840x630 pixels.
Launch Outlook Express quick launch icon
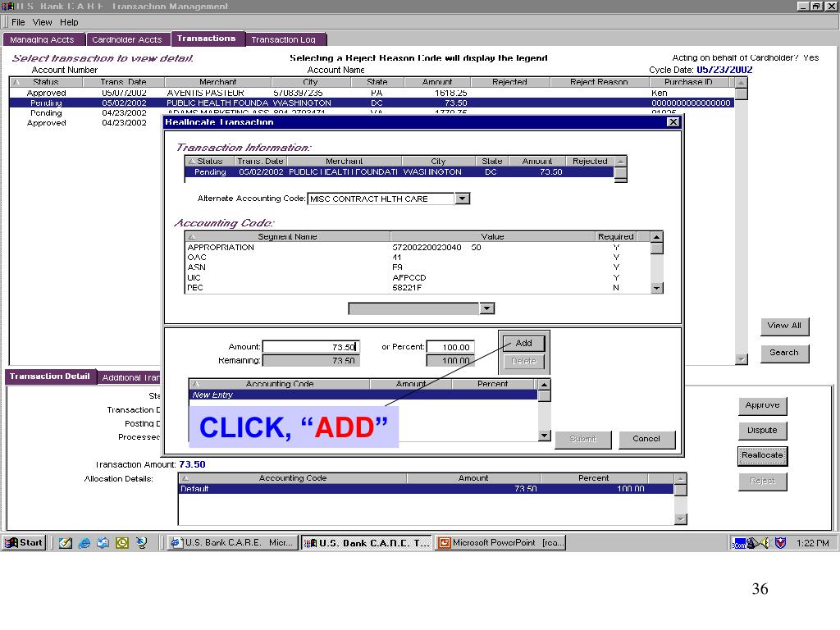pos(103,543)
